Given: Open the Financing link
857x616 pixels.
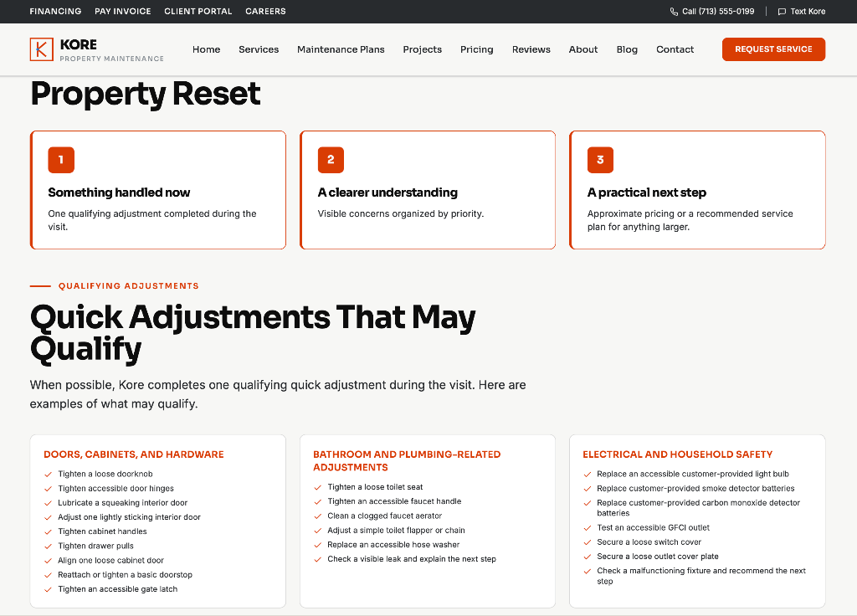Looking at the screenshot, I should (x=55, y=11).
